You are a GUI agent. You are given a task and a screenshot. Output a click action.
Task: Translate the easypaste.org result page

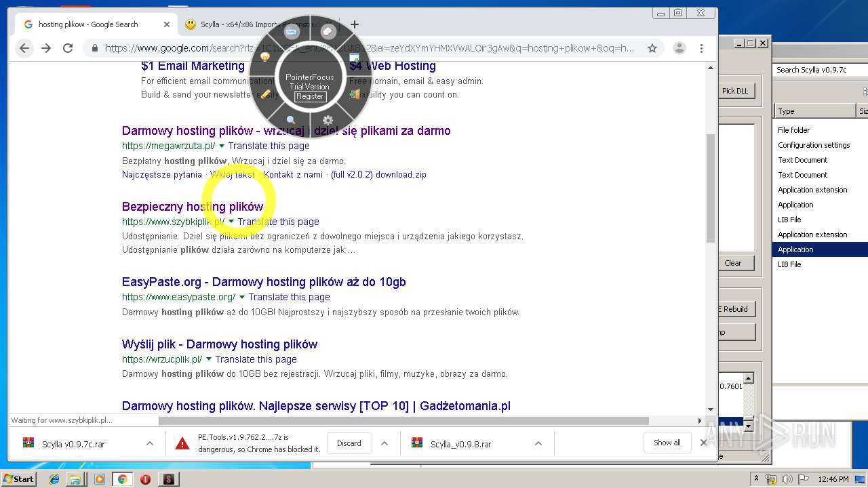click(x=289, y=297)
